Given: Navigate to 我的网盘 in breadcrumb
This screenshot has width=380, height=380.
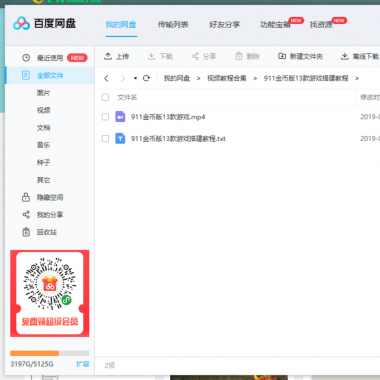Looking at the screenshot, I should (177, 78).
